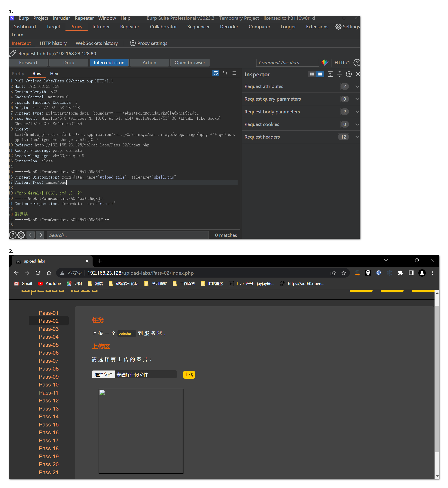Toggle the Intercept is on button
Image resolution: width=448 pixels, height=488 pixels.
click(x=109, y=63)
